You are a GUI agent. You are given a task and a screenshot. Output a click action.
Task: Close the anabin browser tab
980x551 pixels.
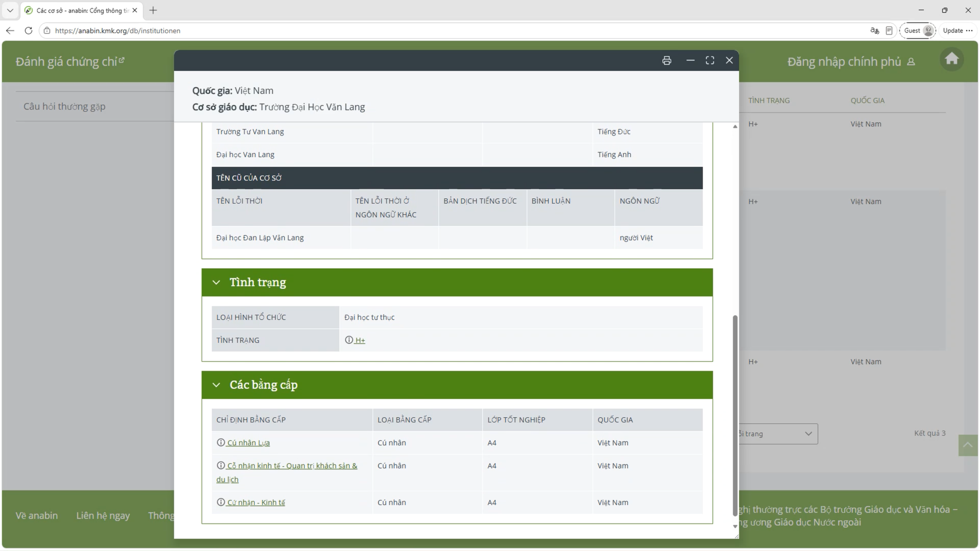(135, 10)
